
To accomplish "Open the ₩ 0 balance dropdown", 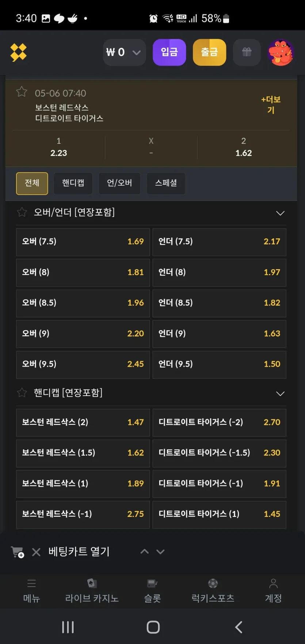I will (x=125, y=53).
